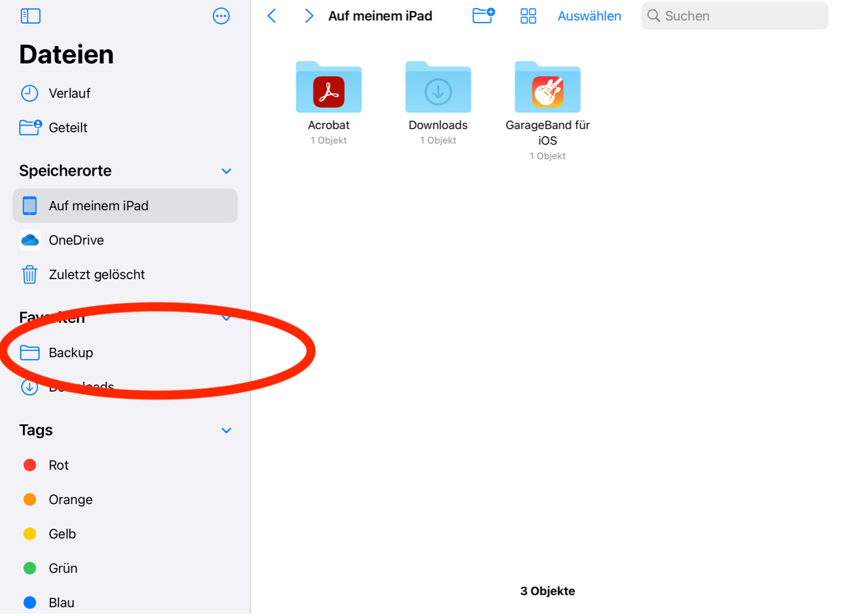Open the Acrobat folder
The image size is (847, 616).
(x=328, y=88)
